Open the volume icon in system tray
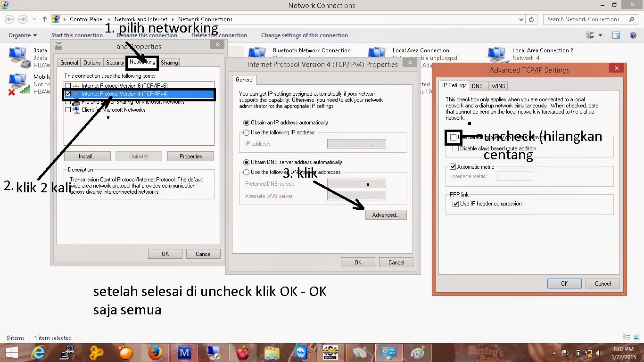The image size is (644, 362). click(x=600, y=352)
